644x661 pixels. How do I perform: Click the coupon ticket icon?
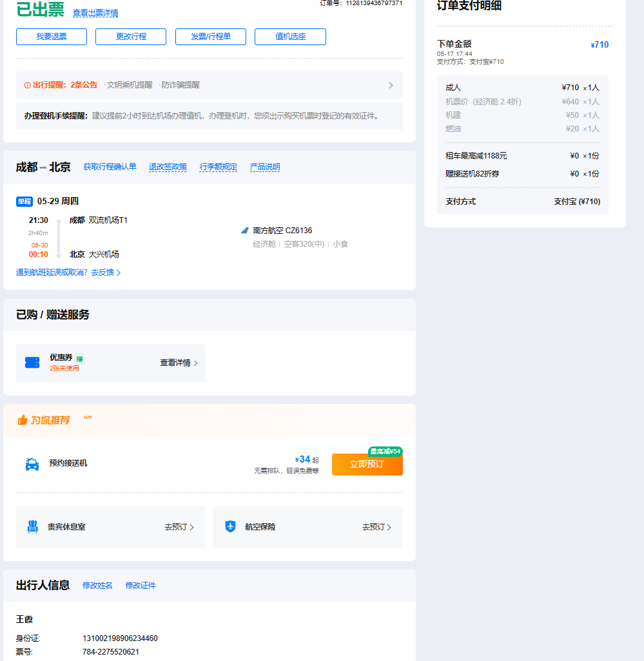click(32, 363)
